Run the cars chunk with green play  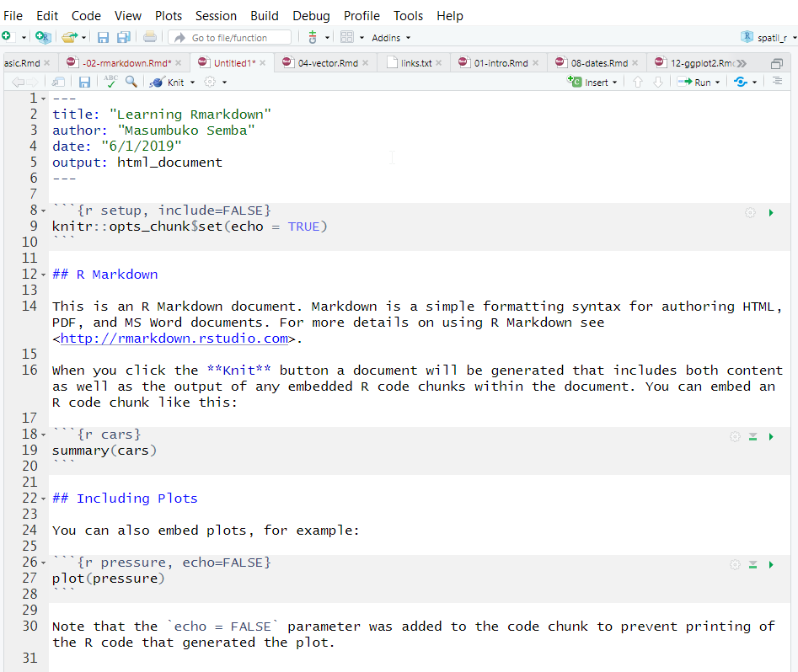[x=771, y=436]
